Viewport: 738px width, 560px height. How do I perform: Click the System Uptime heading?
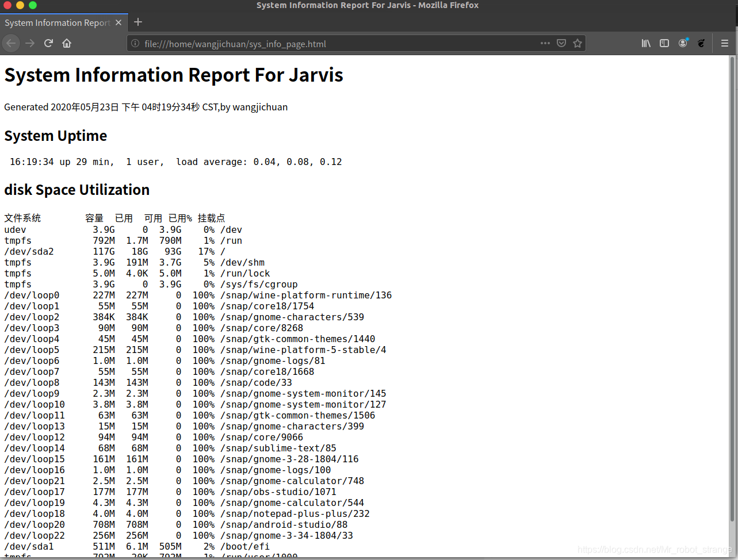coord(56,136)
